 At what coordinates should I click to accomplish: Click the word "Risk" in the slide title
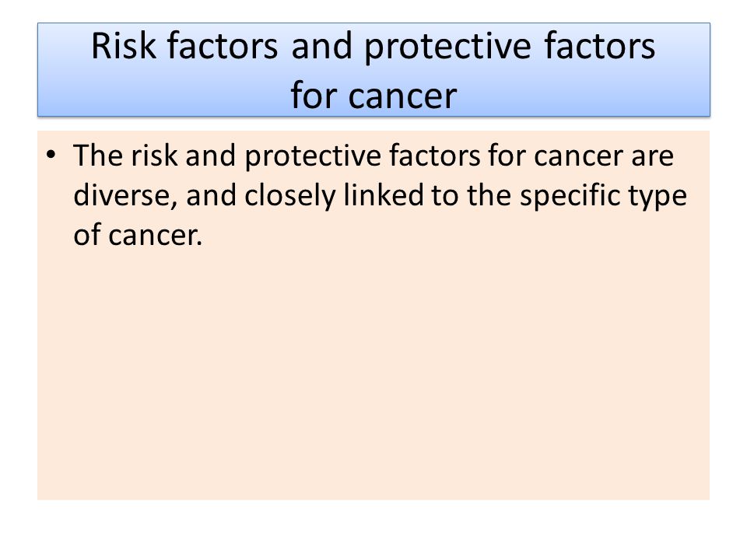tap(124, 46)
